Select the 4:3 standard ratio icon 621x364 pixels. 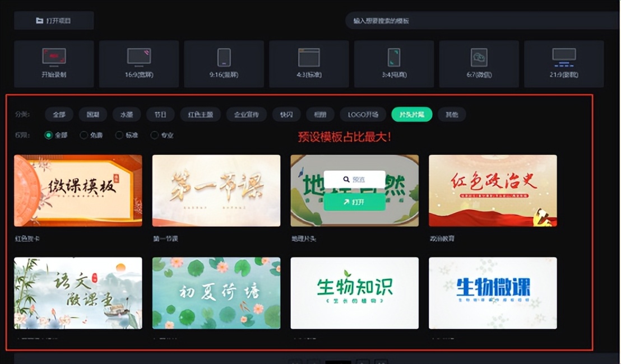[308, 63]
